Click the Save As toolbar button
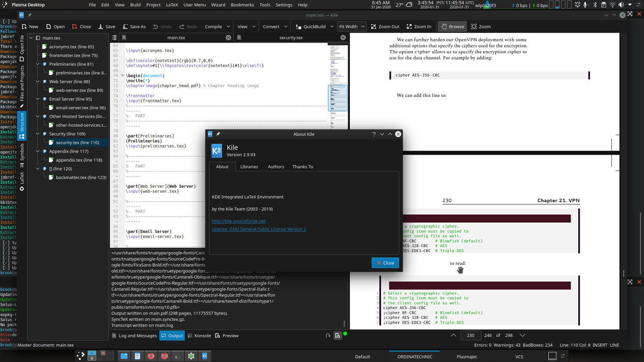 (x=134, y=26)
